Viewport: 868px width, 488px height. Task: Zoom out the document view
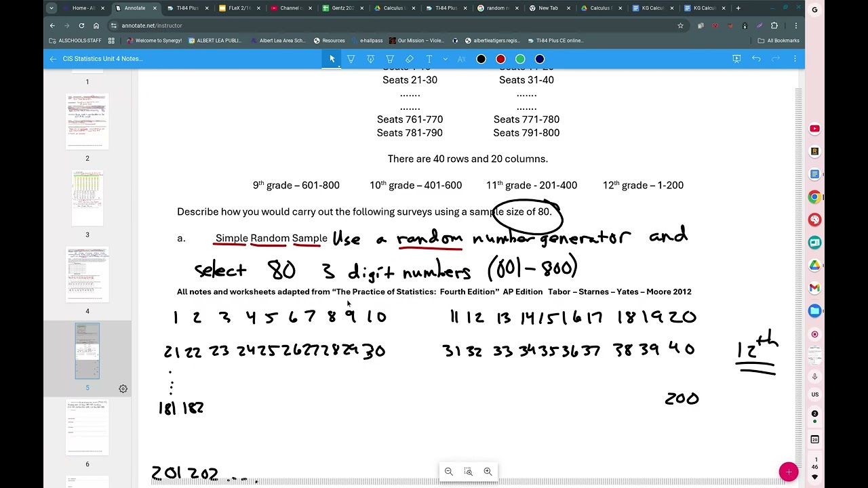[448, 472]
